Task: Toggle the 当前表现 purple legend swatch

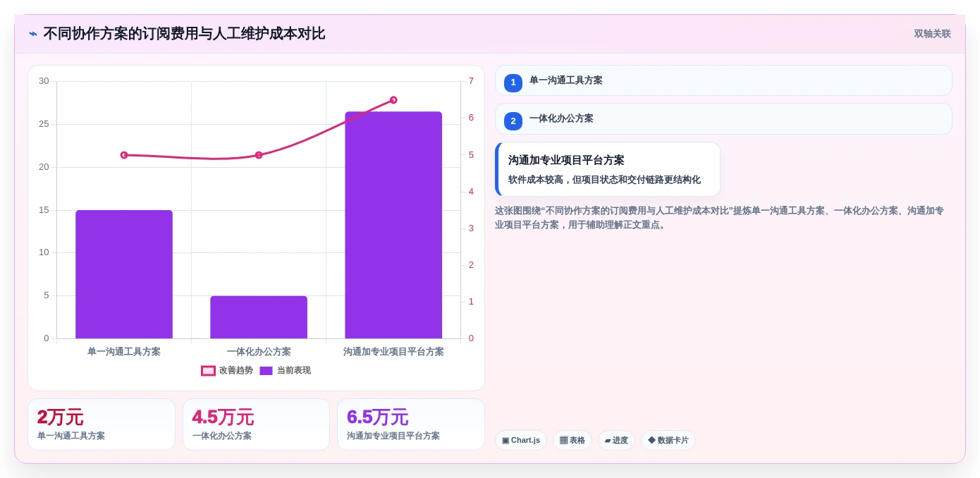Action: (x=266, y=371)
